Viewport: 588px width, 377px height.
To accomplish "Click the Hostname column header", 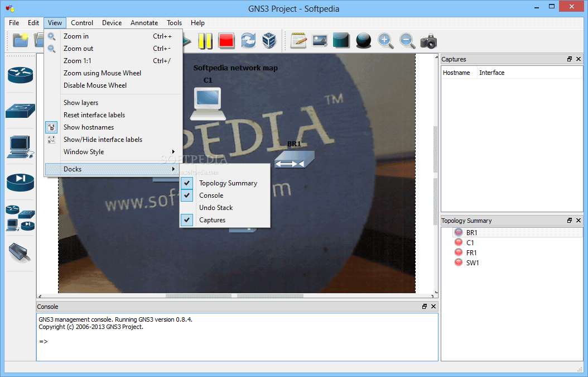I will (459, 73).
